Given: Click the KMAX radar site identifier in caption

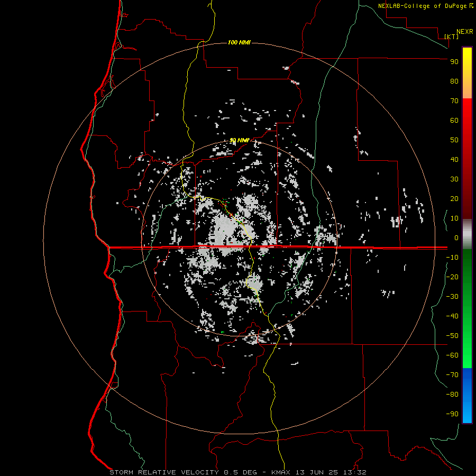Looking at the screenshot, I should coord(280,472).
